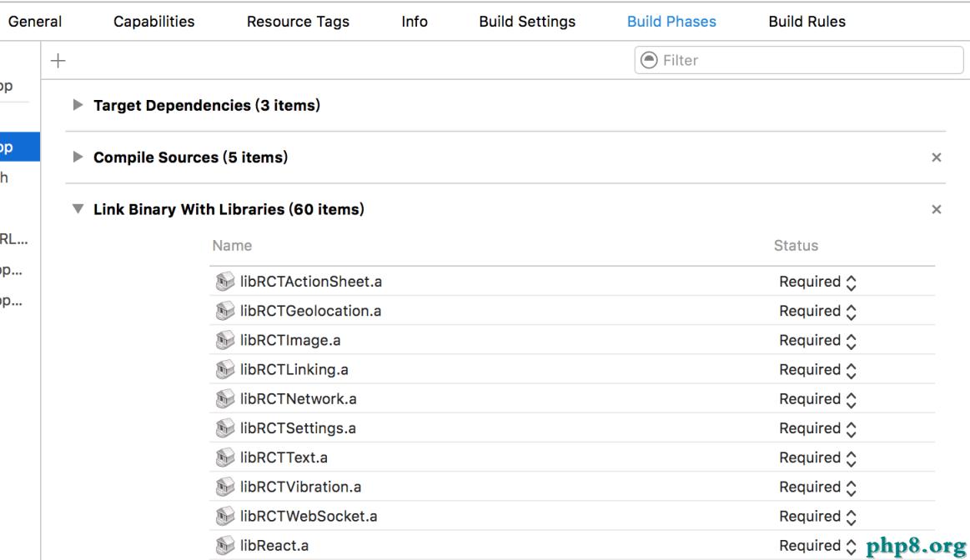
Task: Switch to the Build Settings tab
Action: 527,22
